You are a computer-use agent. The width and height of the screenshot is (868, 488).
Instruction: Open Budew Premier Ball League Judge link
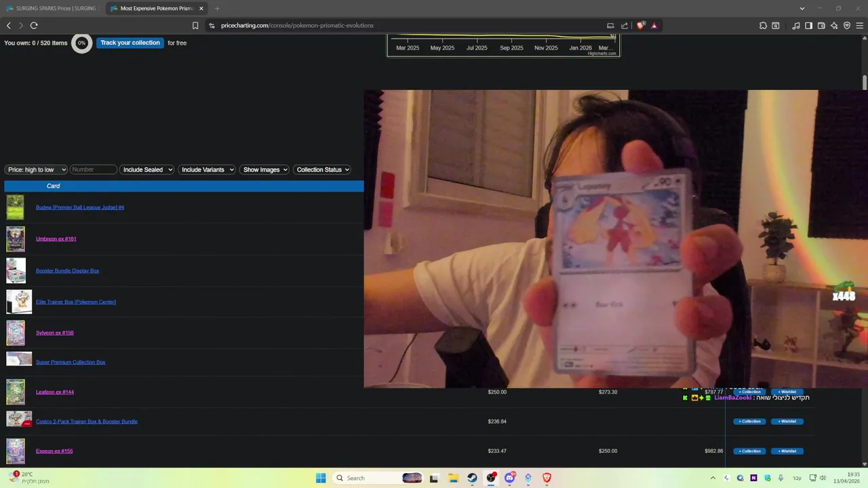click(x=80, y=207)
